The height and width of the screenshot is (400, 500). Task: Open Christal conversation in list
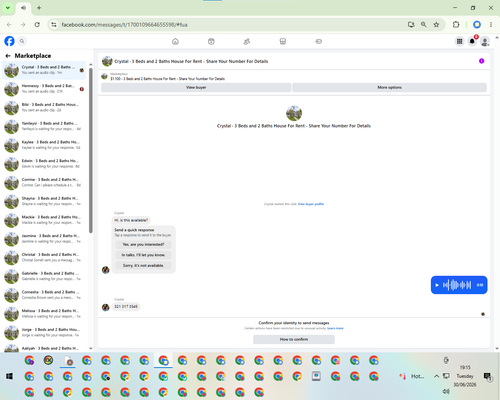point(44,257)
